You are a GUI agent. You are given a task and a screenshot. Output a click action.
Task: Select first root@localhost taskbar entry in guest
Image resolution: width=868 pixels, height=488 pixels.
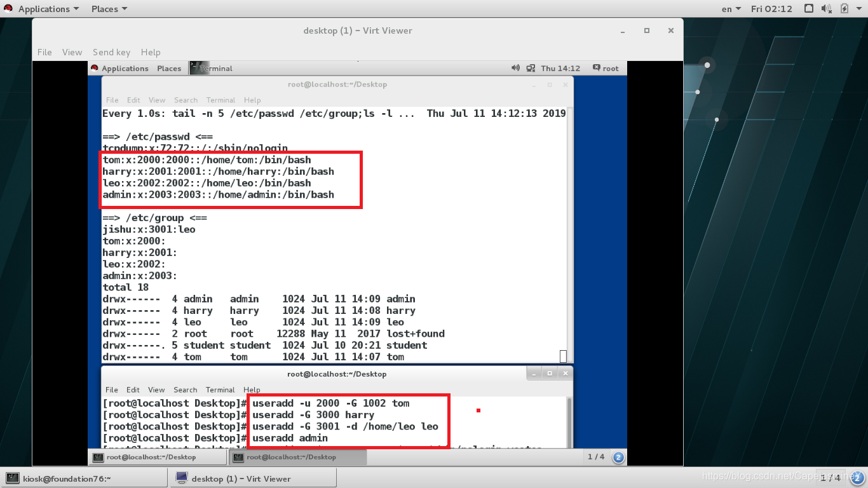(x=157, y=457)
